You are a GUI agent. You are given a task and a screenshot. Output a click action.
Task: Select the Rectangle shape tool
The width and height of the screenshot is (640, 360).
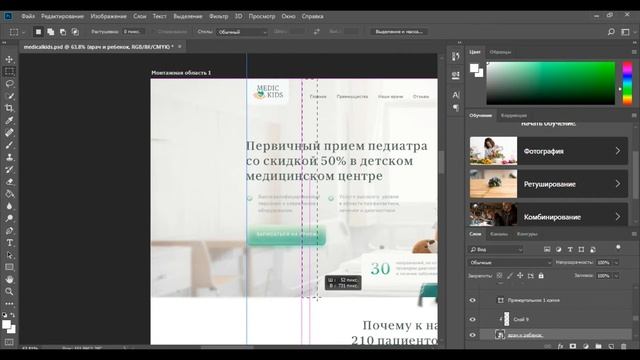tap(9, 267)
